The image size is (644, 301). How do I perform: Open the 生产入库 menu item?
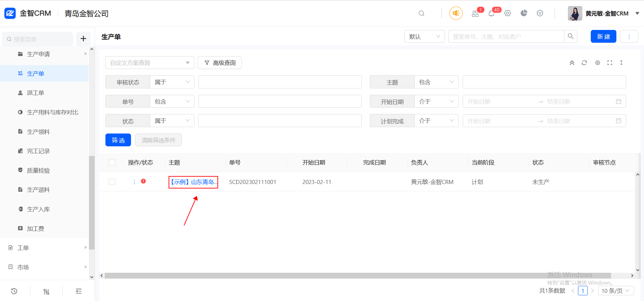44,209
